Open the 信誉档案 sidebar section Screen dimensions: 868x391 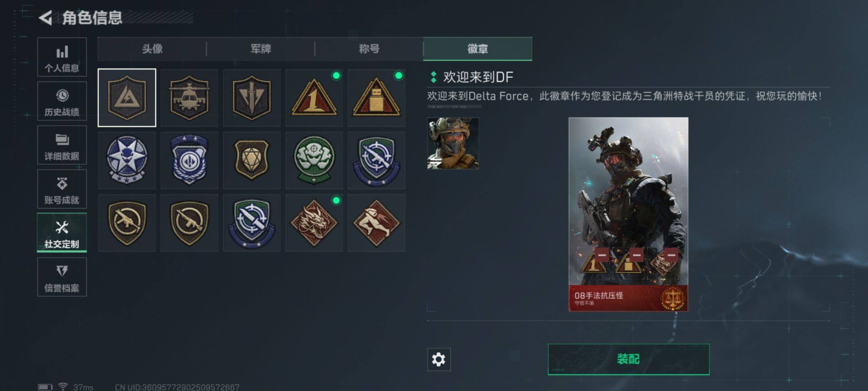pos(62,277)
